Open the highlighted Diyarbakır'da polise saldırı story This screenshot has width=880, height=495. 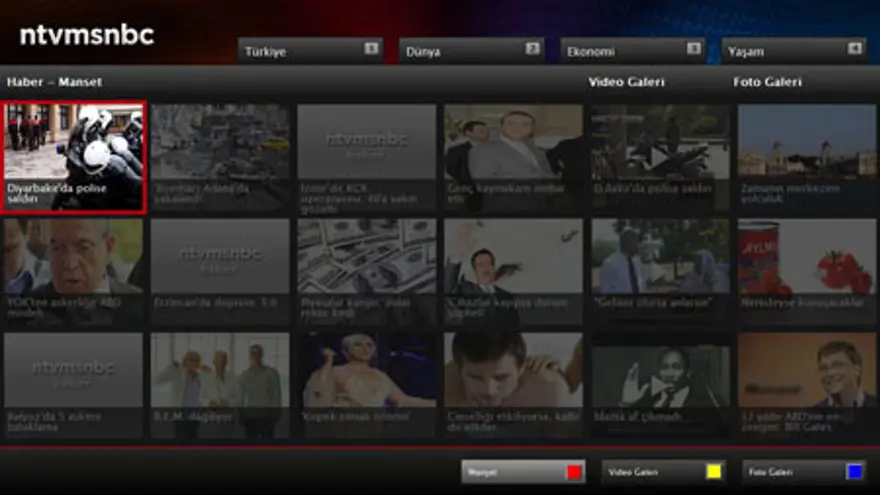tap(74, 157)
